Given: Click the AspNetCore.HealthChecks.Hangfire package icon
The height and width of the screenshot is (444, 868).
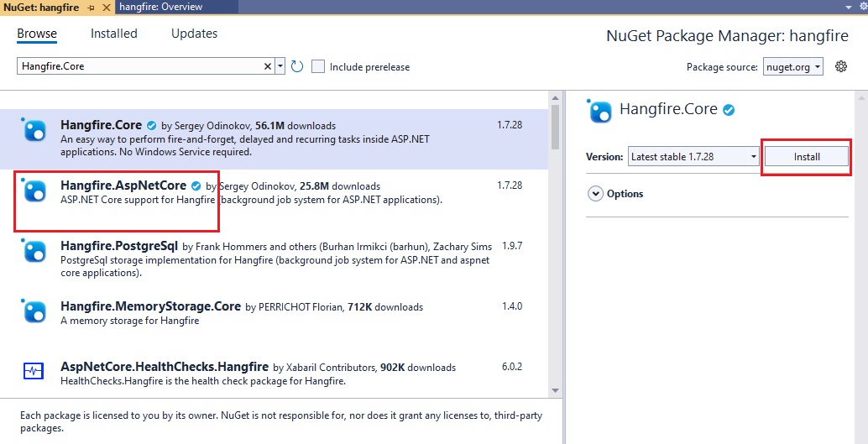Looking at the screenshot, I should pyautogui.click(x=34, y=371).
